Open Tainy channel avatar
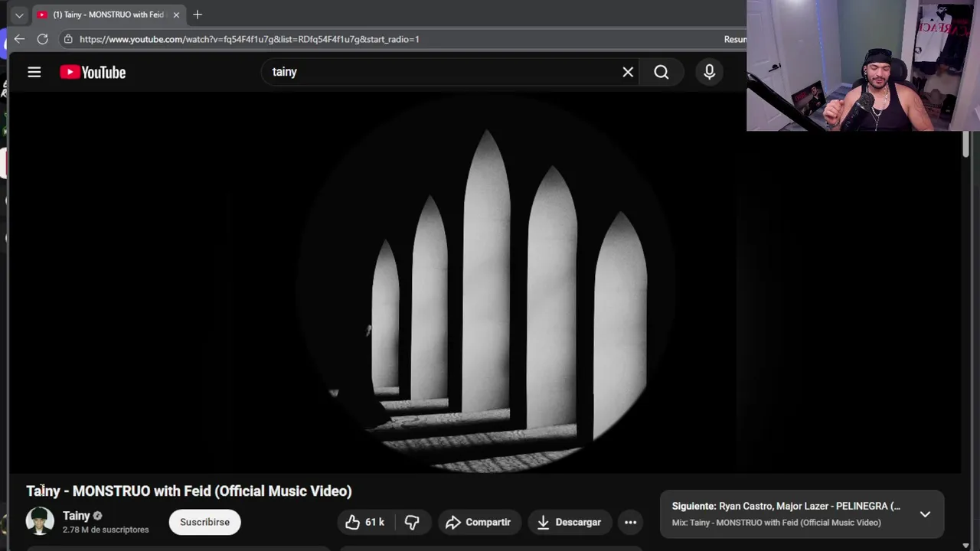This screenshot has width=980, height=551. [x=40, y=521]
